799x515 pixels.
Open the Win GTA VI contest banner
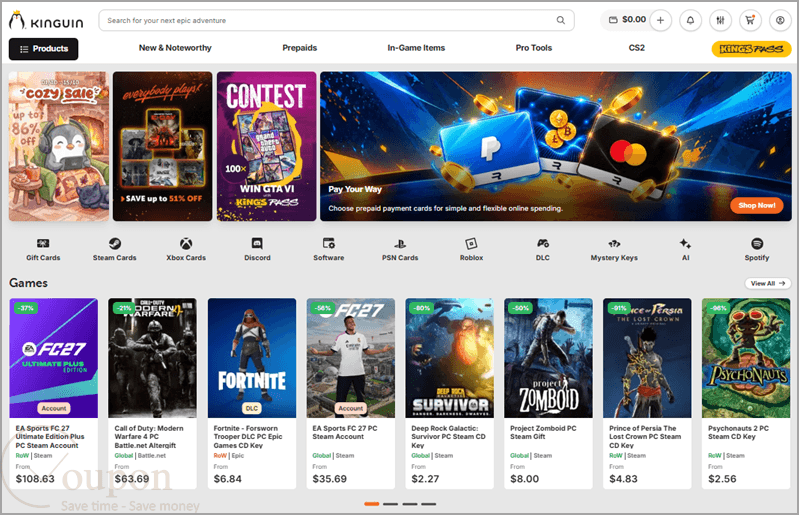click(x=267, y=146)
